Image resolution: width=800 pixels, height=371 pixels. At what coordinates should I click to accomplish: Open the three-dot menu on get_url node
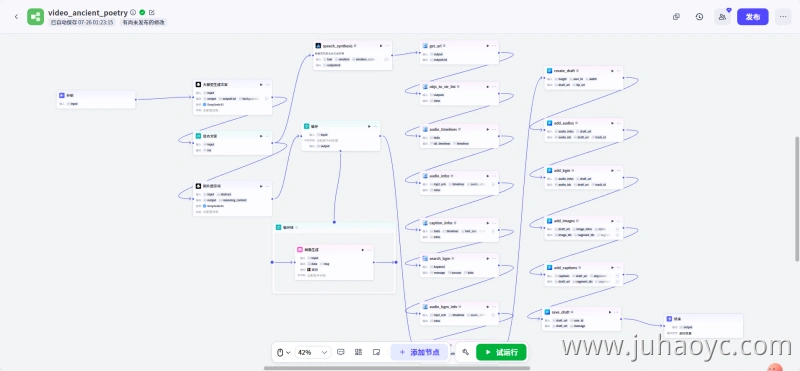(x=494, y=45)
